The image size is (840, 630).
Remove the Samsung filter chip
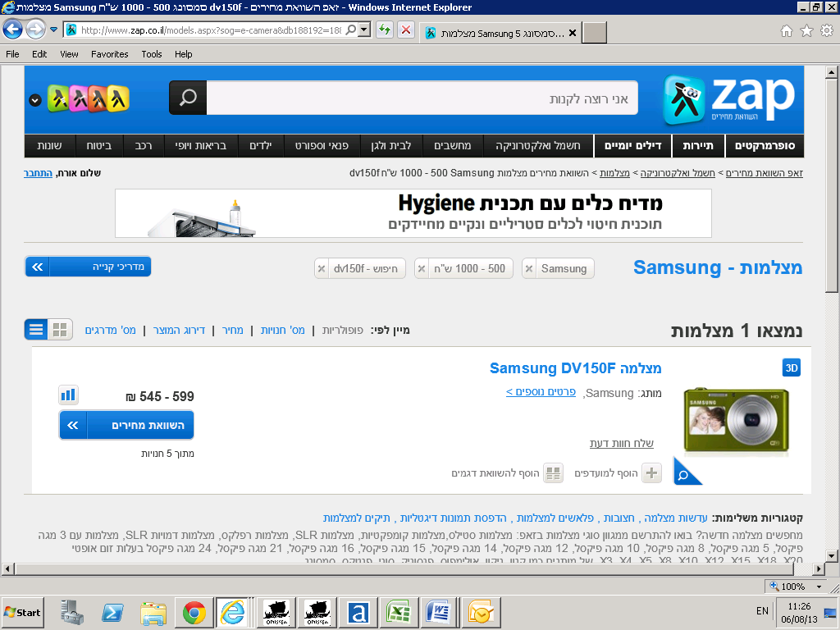tap(529, 268)
